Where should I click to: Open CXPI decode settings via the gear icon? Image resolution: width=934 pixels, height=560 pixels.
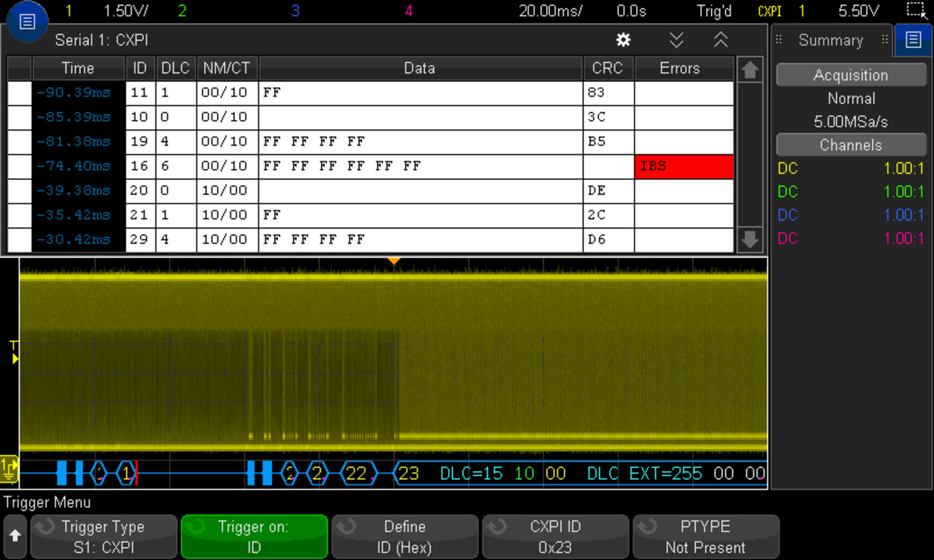click(623, 40)
